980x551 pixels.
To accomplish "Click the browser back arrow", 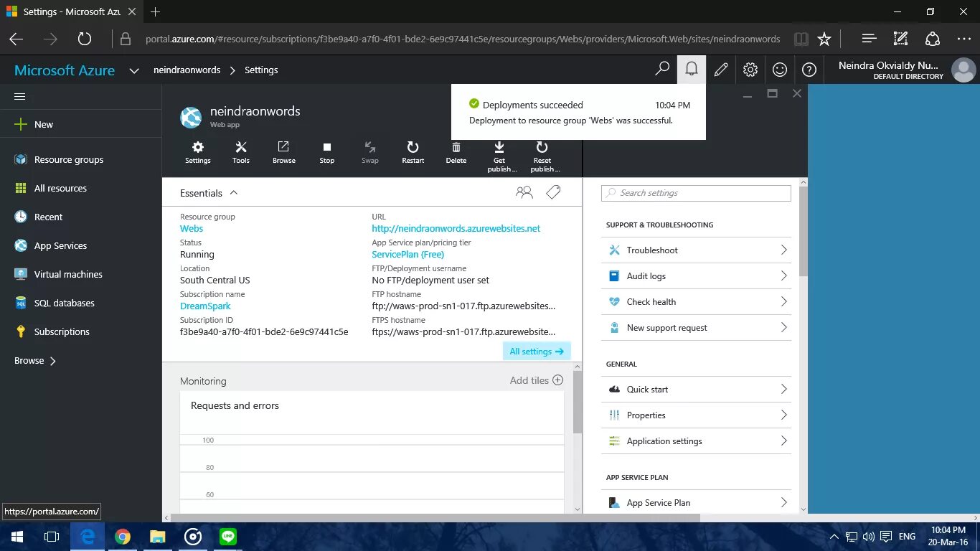I will [16, 39].
